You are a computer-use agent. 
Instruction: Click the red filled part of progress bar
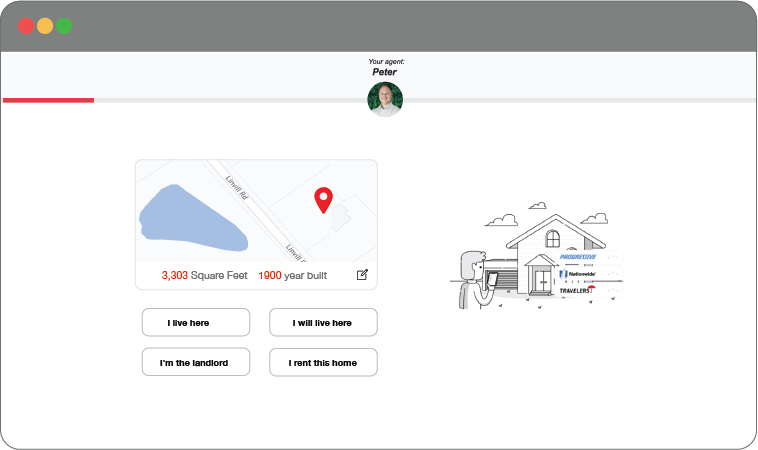(x=48, y=100)
